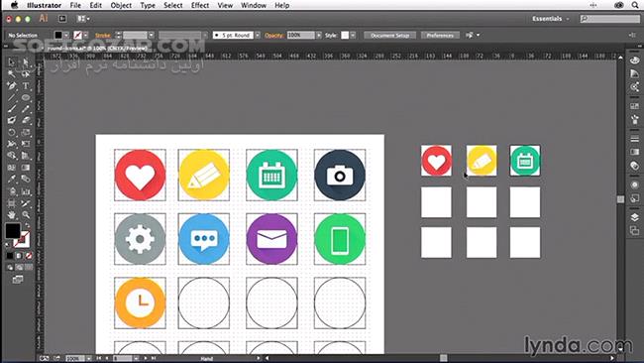The image size is (644, 363).
Task: Select the Eyedropper tool
Action: [12, 179]
